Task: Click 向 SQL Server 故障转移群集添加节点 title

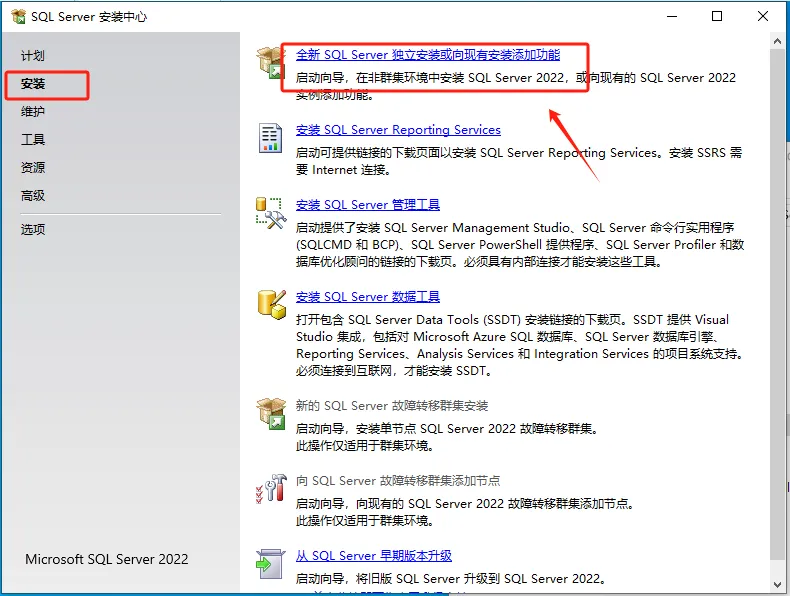Action: tap(398, 481)
